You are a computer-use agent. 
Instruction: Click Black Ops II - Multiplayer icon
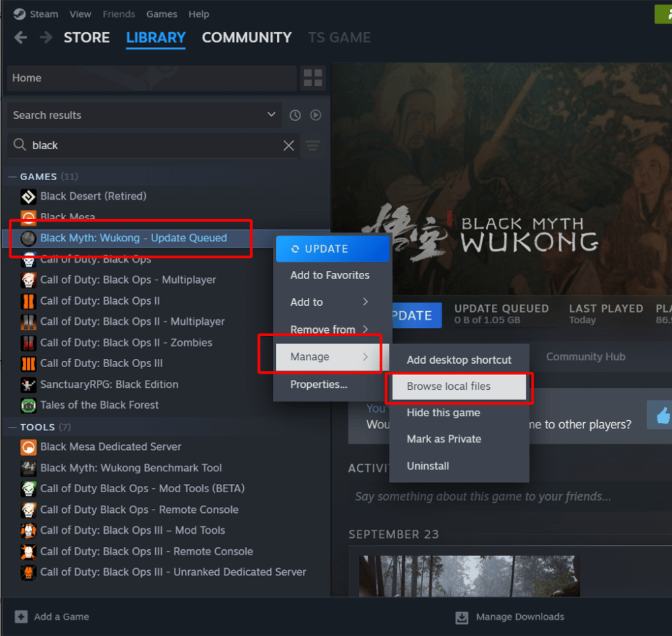click(x=28, y=321)
